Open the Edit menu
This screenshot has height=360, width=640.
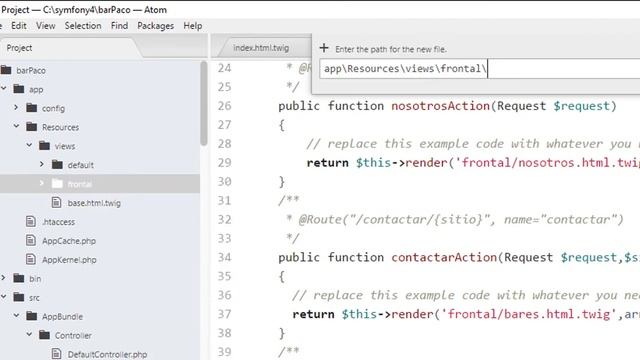coord(19,26)
